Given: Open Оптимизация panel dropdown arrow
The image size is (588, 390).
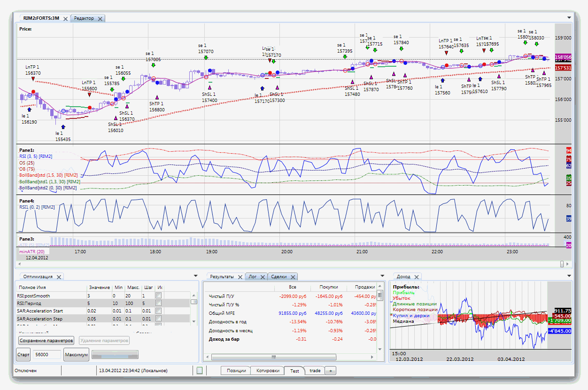Looking at the screenshot, I should [x=196, y=276].
